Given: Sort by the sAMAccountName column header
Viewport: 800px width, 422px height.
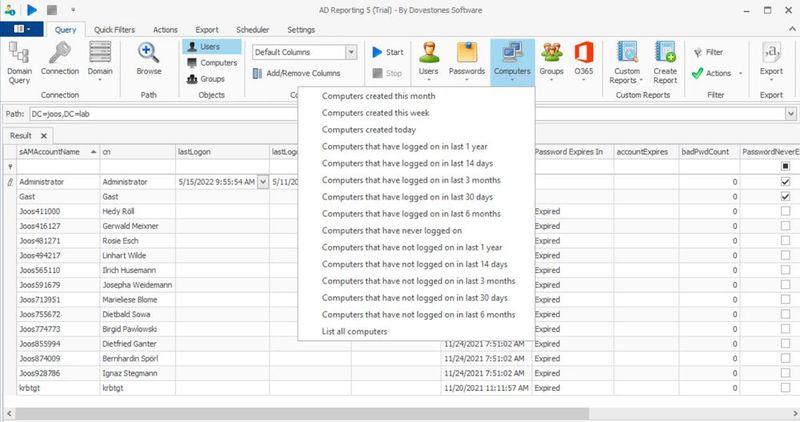Looking at the screenshot, I should click(x=58, y=152).
